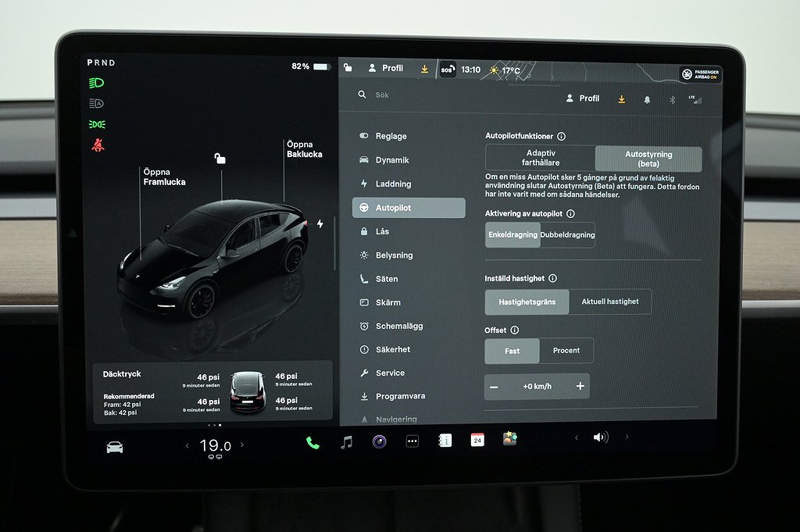Switch to Aktuell hastighet setting

[x=609, y=302]
